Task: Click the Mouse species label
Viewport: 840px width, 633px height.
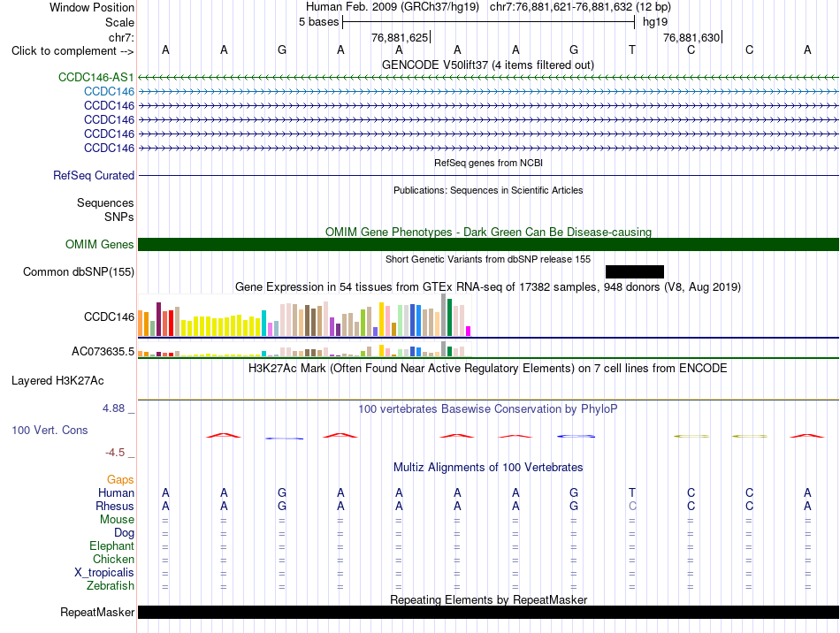Action: (x=117, y=520)
